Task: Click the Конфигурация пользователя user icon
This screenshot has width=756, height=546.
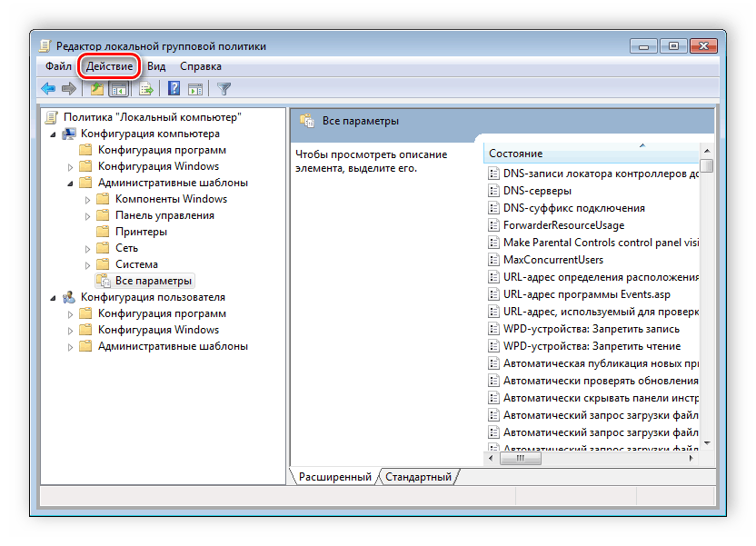Action: point(69,297)
